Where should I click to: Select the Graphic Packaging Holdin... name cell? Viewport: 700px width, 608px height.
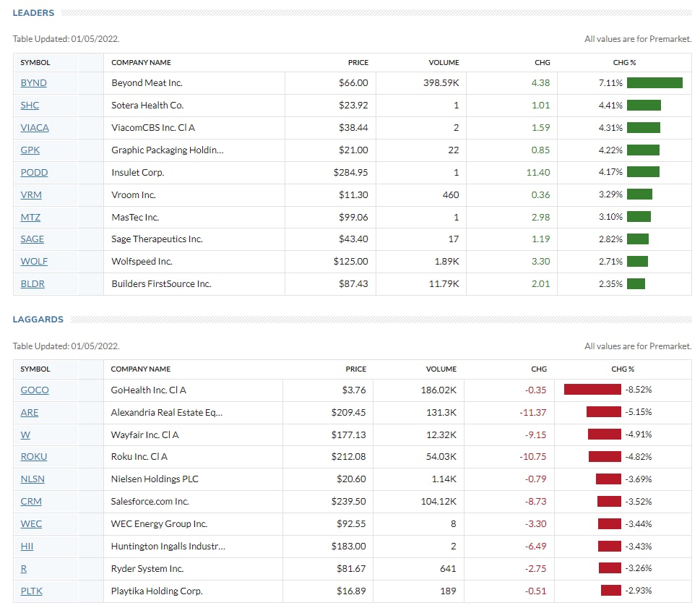[x=168, y=150]
